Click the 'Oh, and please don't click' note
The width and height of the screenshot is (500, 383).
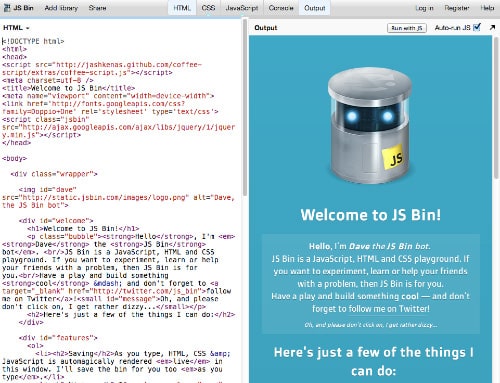371,325
